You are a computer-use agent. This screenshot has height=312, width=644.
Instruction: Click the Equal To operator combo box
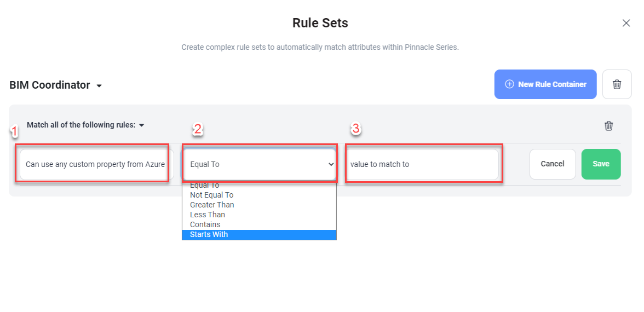(x=259, y=164)
